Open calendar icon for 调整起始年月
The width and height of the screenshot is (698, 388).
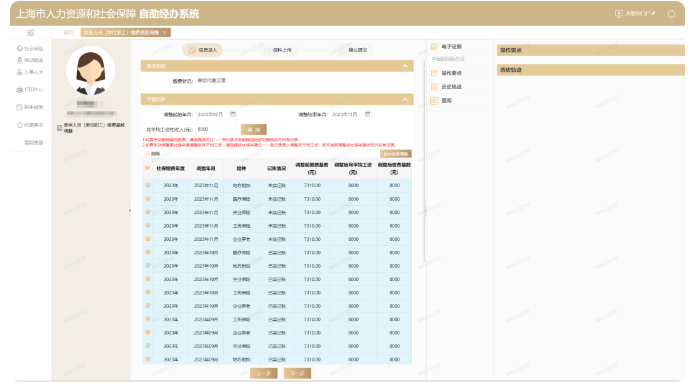coord(233,114)
